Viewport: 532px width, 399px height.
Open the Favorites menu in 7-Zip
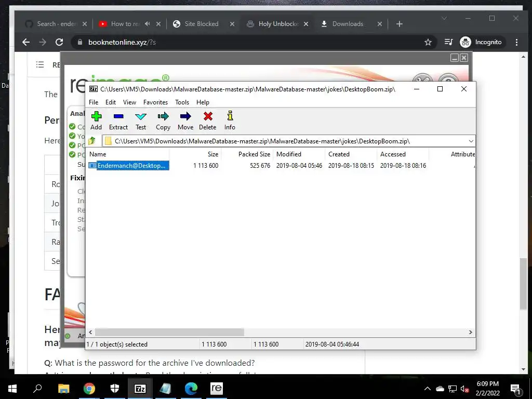155,102
